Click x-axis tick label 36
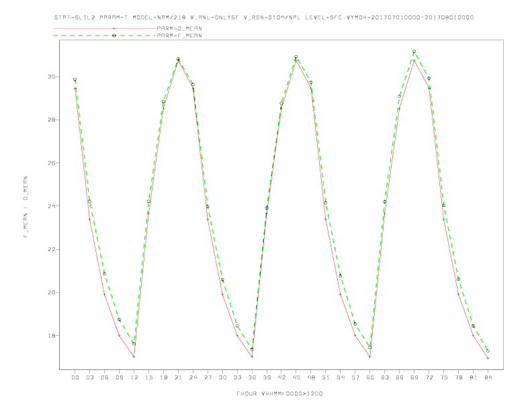 click(x=252, y=377)
